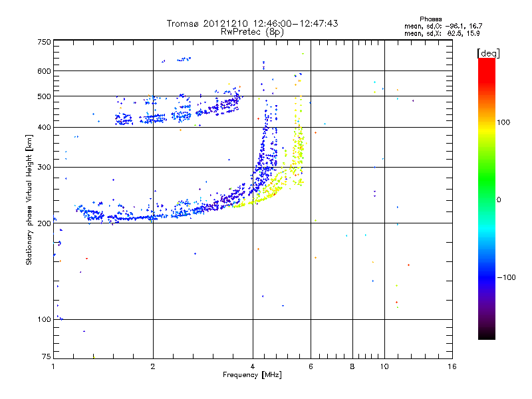Click the x-axis tick label '1'
The image size is (532, 399).
[x=53, y=366]
